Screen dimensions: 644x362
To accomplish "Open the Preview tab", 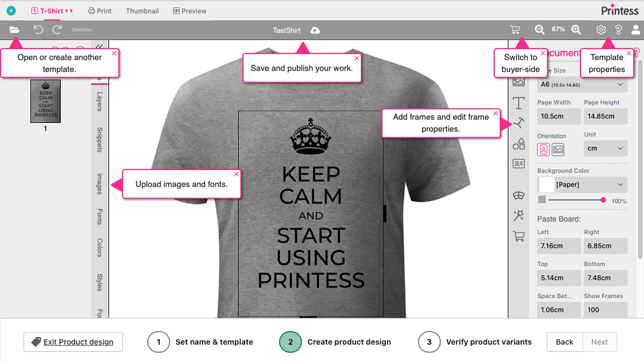I will pos(190,11).
